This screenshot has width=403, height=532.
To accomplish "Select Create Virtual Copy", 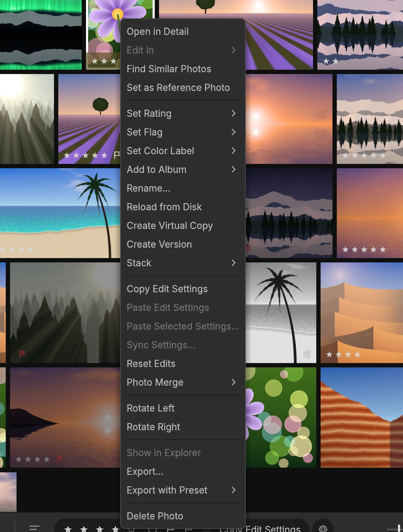I will click(x=183, y=226).
